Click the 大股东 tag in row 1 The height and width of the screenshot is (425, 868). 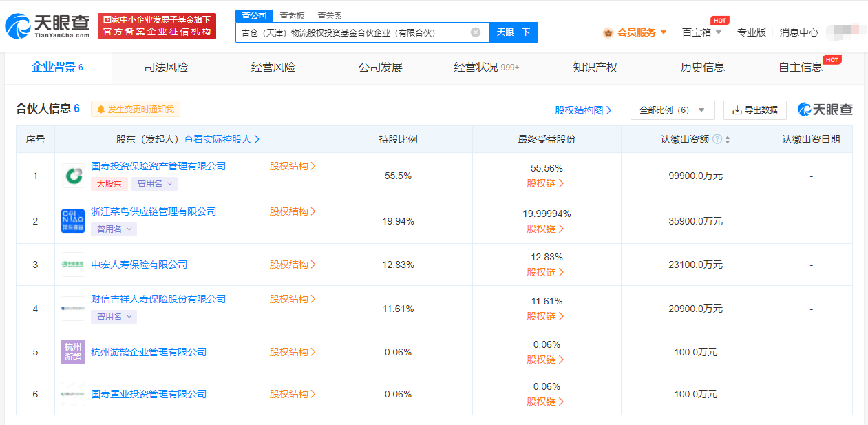tap(109, 184)
